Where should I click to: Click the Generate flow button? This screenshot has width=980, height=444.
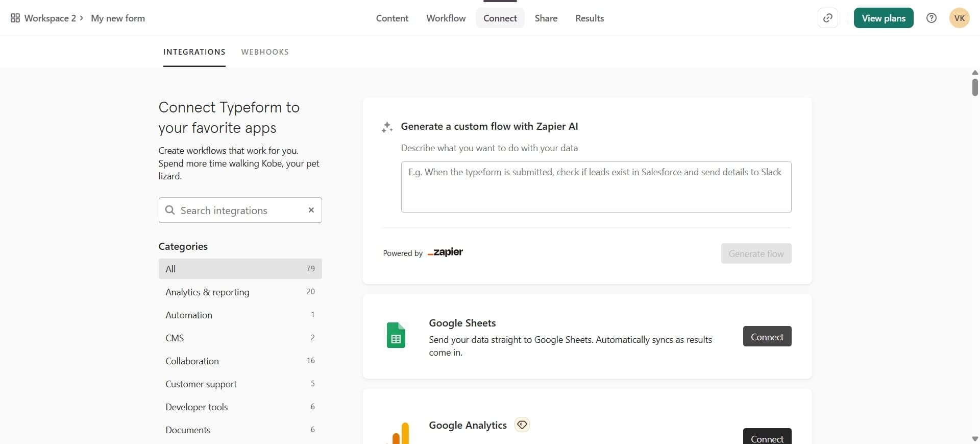tap(756, 253)
